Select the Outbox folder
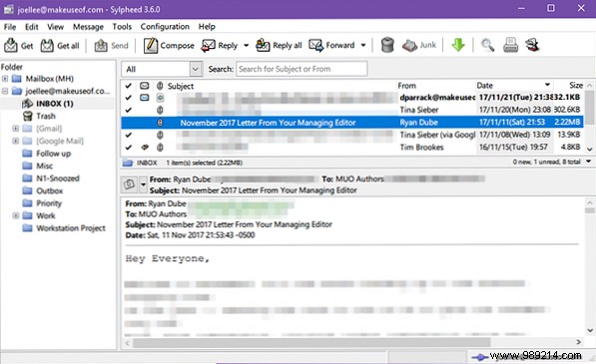The width and height of the screenshot is (596, 364). [49, 190]
